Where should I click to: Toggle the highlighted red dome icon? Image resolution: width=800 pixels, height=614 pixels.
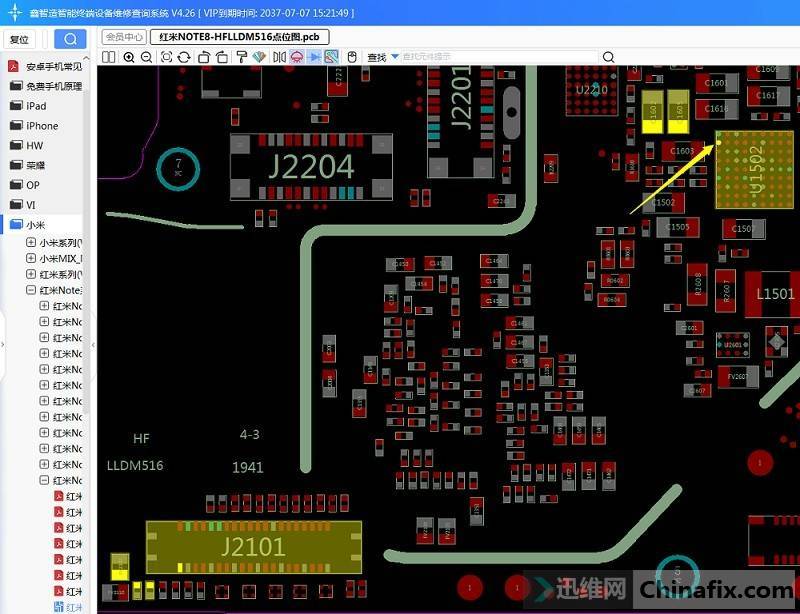click(297, 57)
